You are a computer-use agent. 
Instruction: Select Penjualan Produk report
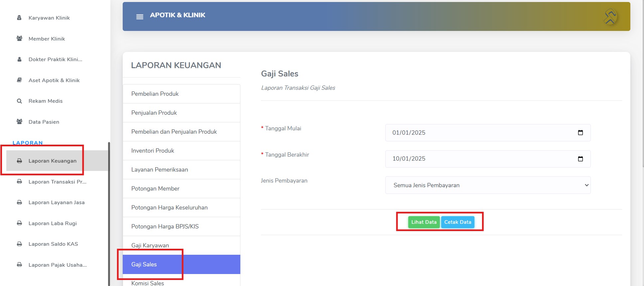pyautogui.click(x=182, y=113)
